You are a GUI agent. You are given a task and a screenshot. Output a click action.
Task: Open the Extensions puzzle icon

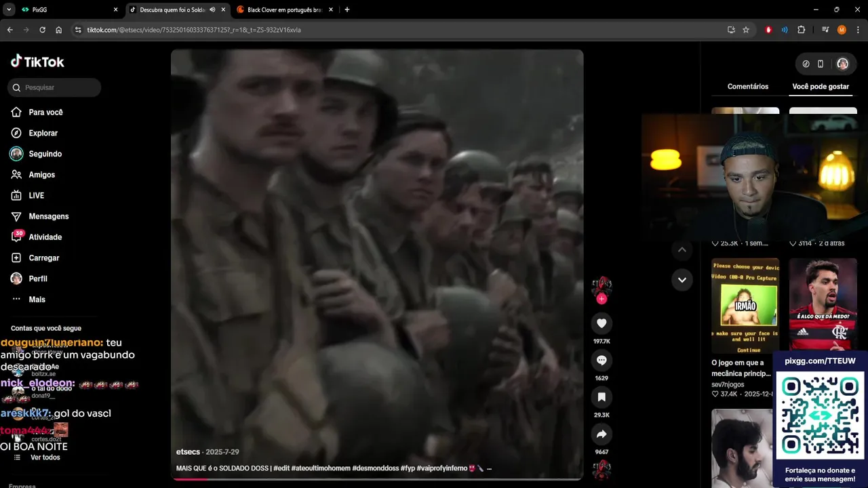pos(802,30)
